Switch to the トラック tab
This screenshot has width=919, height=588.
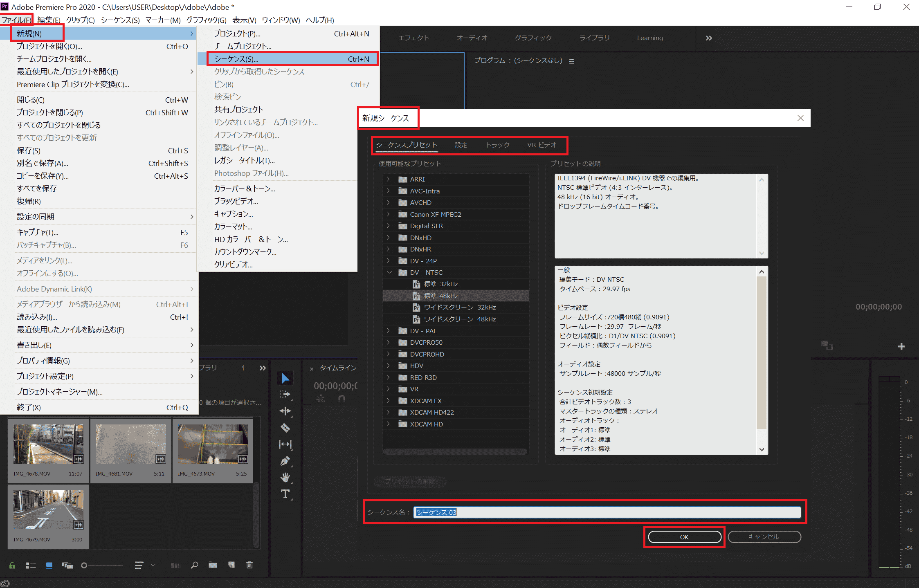497,145
